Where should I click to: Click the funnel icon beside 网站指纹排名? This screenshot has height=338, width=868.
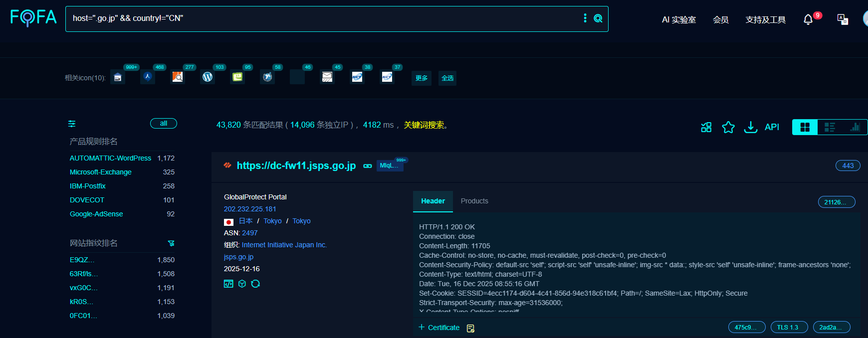click(x=171, y=243)
